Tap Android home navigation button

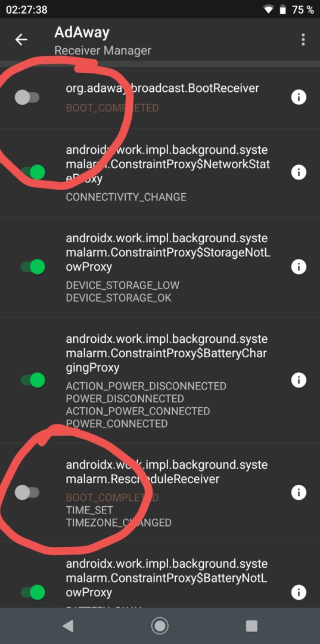pyautogui.click(x=160, y=626)
